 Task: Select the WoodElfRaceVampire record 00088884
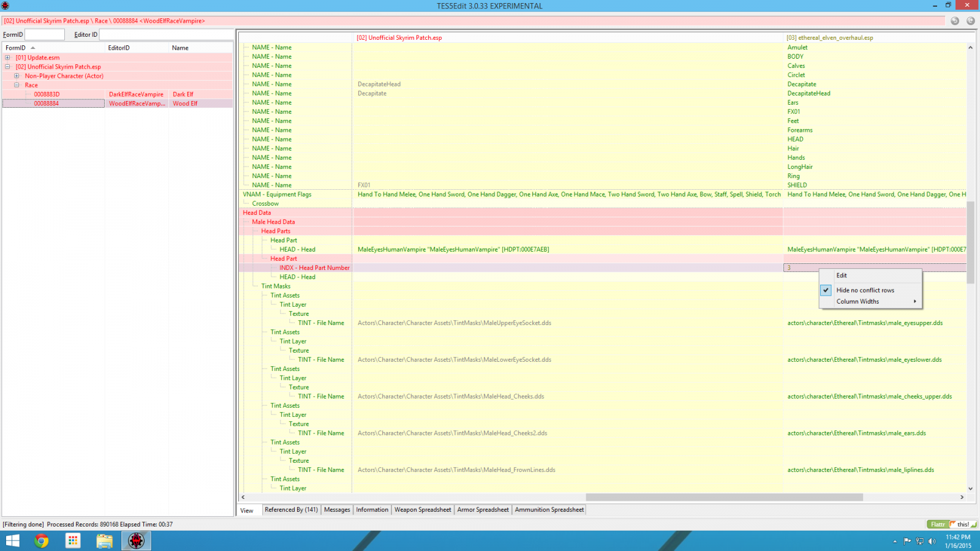point(118,103)
